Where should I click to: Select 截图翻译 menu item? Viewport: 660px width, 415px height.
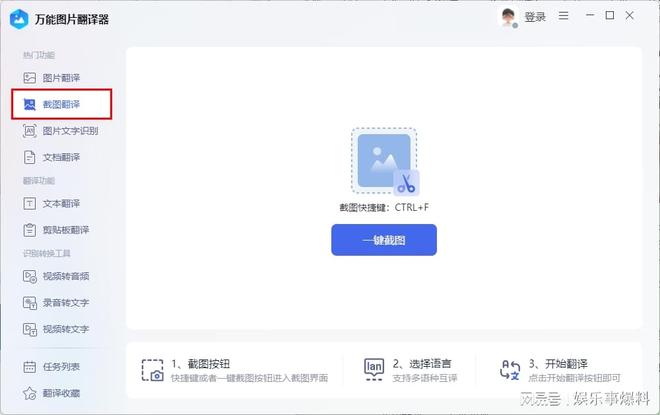61,104
